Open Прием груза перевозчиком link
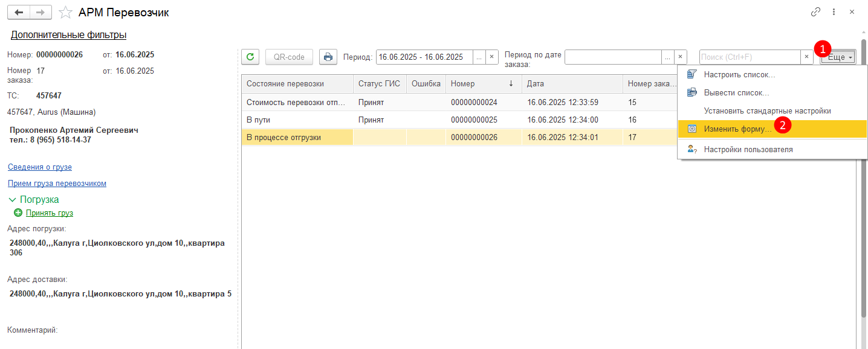 57,183
